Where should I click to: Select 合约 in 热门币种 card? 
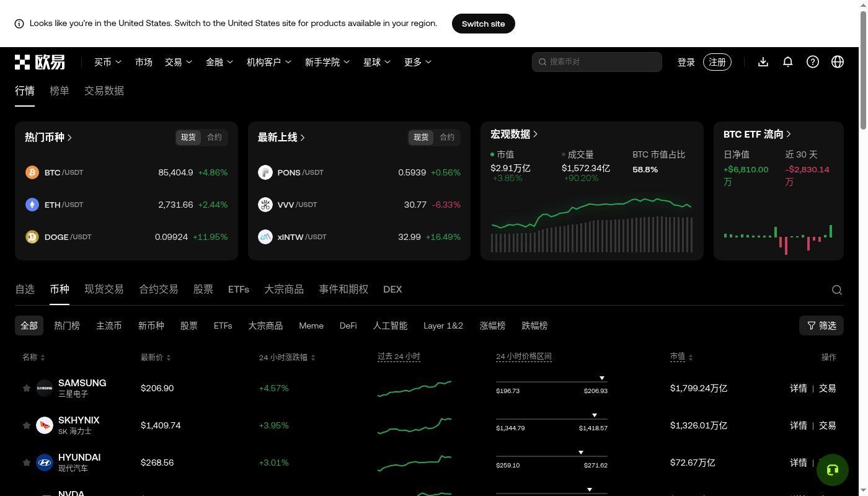[215, 137]
